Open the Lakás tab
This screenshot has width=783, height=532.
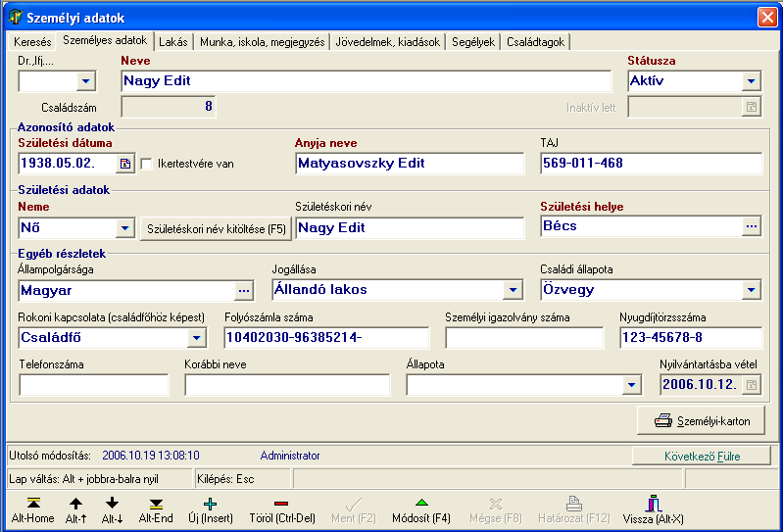(x=173, y=42)
